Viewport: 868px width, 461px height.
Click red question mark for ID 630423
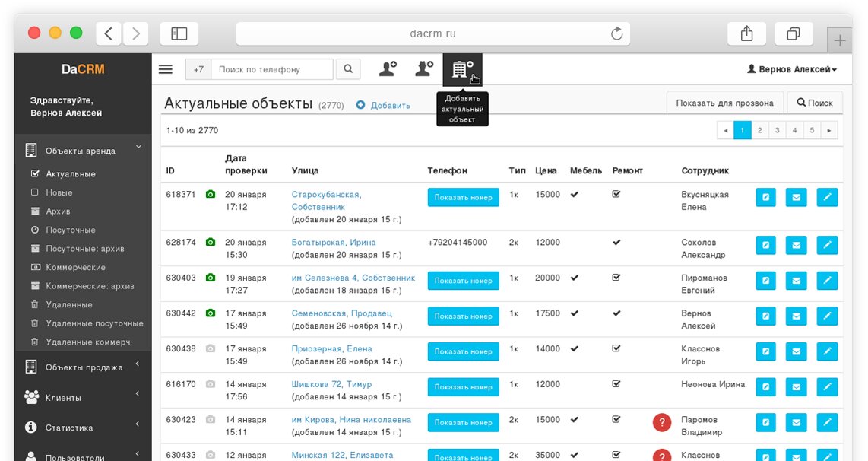click(662, 422)
